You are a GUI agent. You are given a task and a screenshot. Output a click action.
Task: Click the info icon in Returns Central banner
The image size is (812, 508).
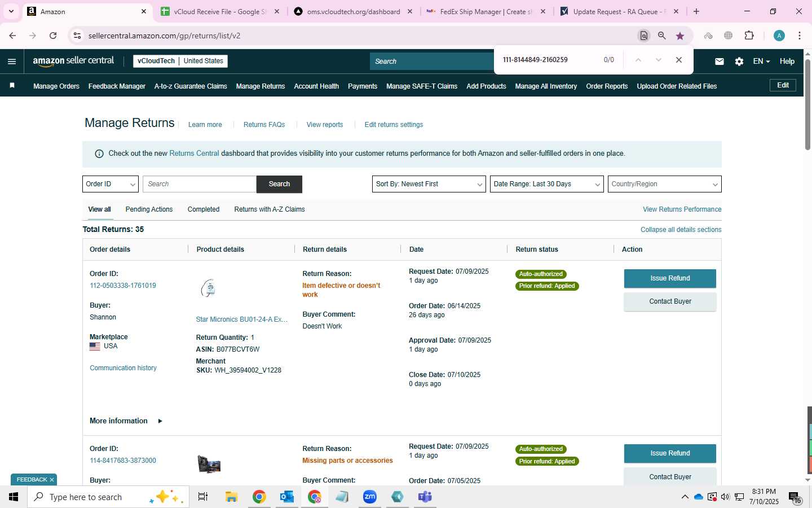[x=99, y=154]
